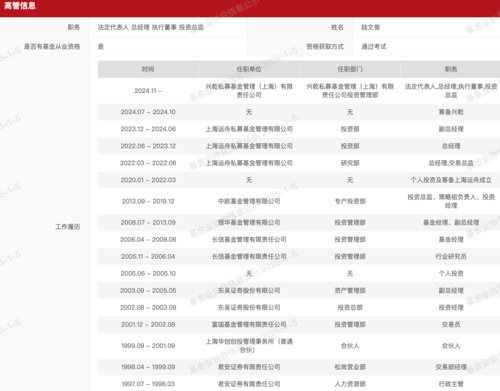Select the 时间 column header

pyautogui.click(x=148, y=69)
